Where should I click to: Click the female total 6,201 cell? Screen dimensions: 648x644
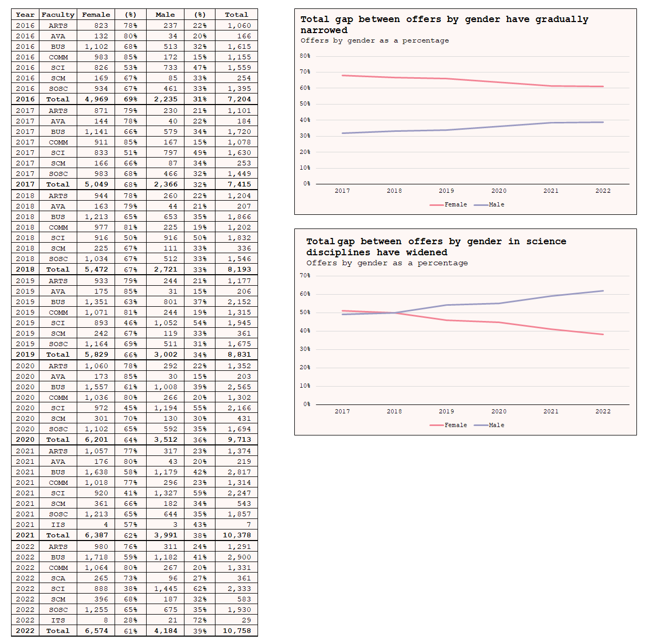(x=96, y=440)
